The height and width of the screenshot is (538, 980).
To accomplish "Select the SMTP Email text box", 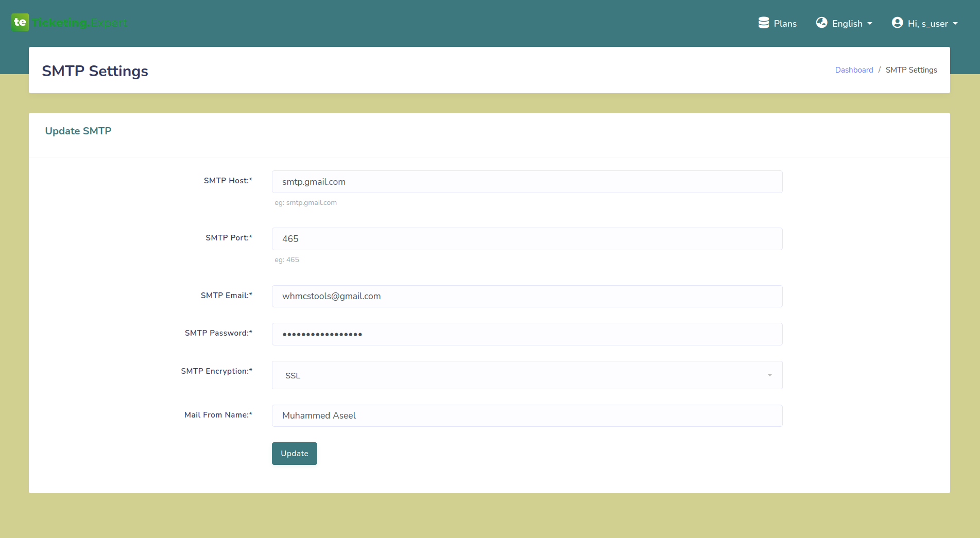I will (x=526, y=296).
